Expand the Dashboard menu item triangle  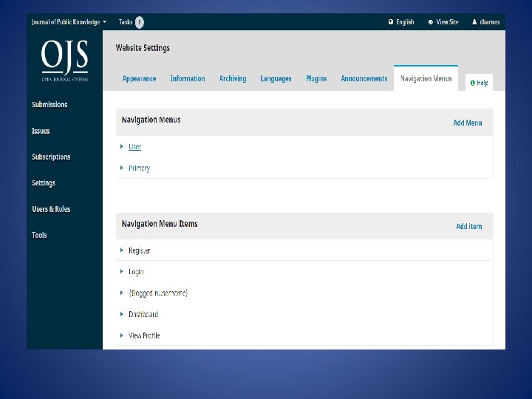(121, 314)
